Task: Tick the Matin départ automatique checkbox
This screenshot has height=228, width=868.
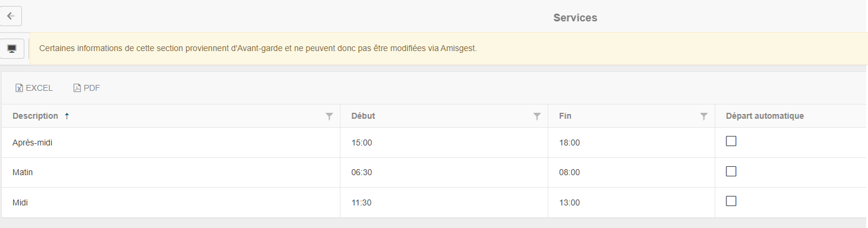Action: [731, 171]
